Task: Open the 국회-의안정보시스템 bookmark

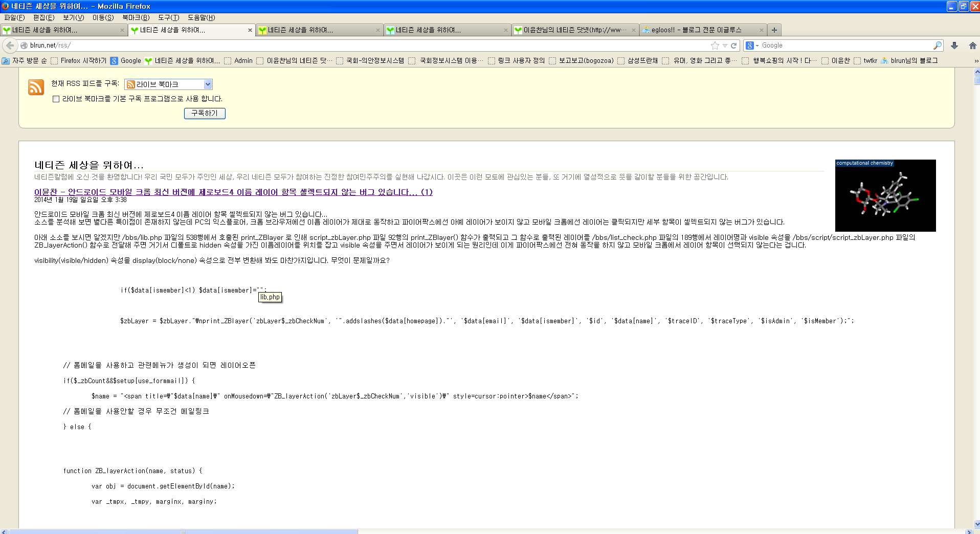Action: 370,60
